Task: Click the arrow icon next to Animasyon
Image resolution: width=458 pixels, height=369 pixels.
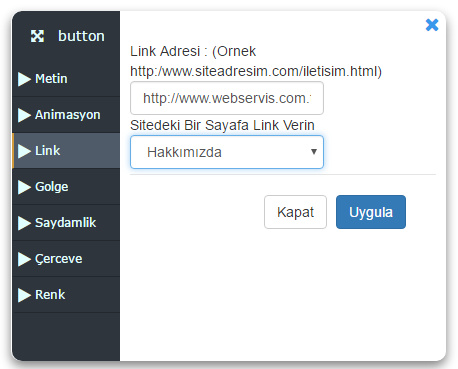Action: tap(24, 115)
